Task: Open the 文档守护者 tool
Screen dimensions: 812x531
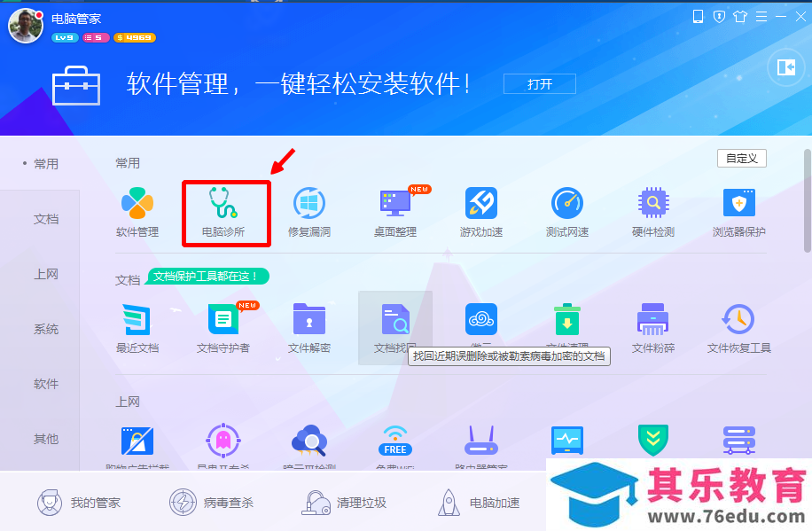Action: point(223,329)
